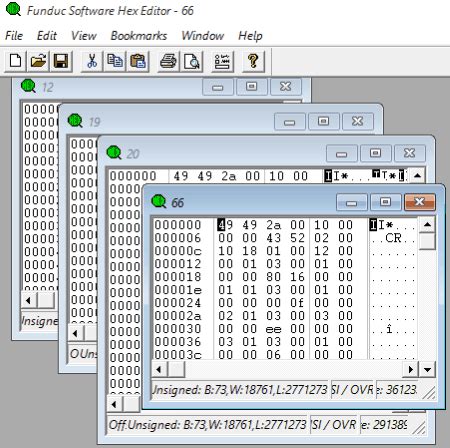Click hex byte 80 in row 000018

coord(273,277)
